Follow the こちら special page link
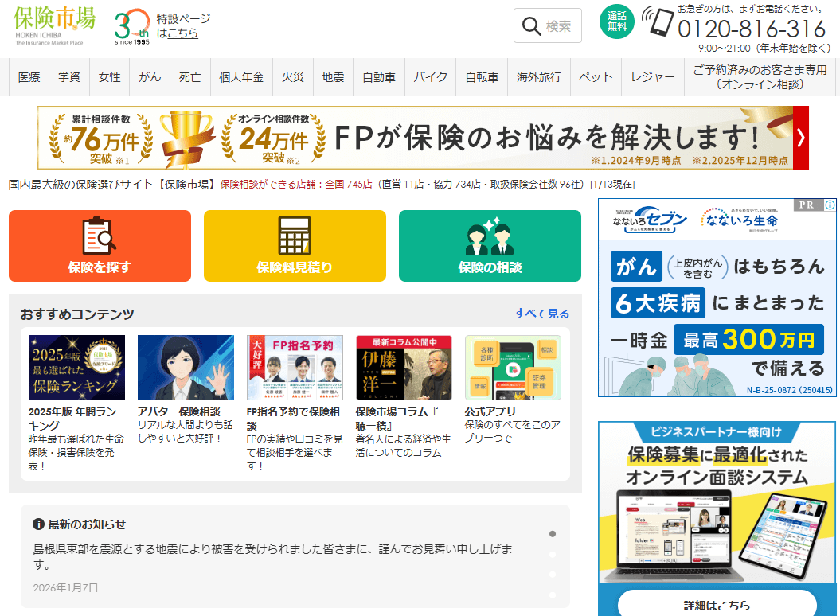Image resolution: width=840 pixels, height=616 pixels. 182,33
